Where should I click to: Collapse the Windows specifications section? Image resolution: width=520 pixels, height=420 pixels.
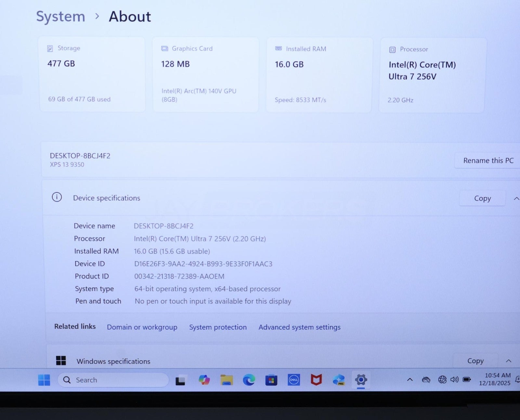pyautogui.click(x=509, y=361)
